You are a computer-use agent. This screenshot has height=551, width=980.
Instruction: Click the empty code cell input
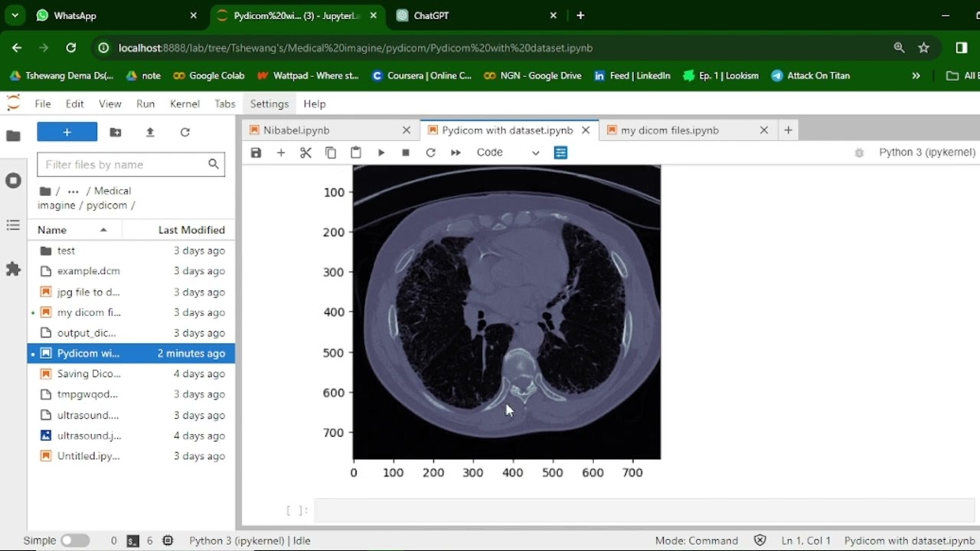(x=643, y=510)
